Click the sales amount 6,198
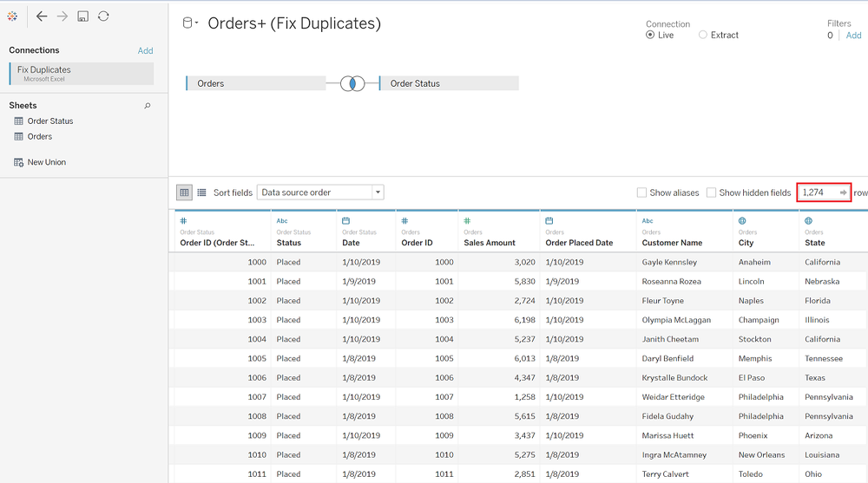 pos(525,320)
